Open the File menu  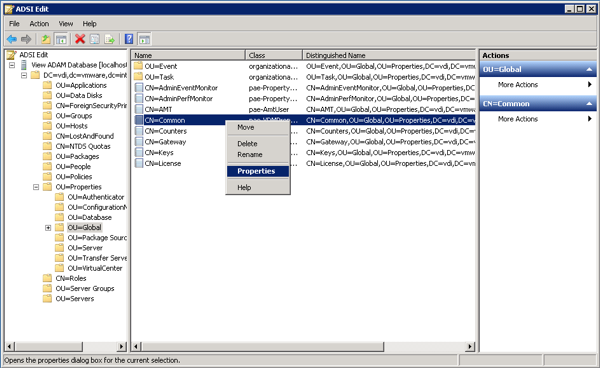(x=14, y=24)
